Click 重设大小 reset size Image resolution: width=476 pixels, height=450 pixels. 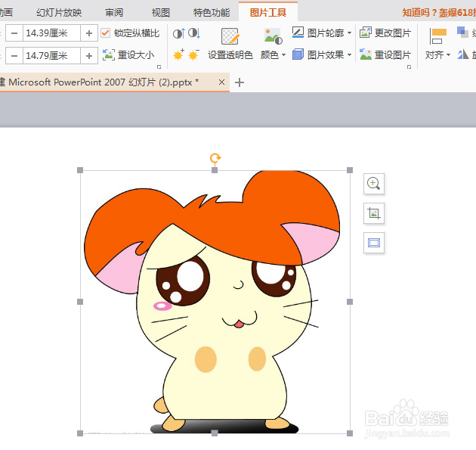click(128, 55)
